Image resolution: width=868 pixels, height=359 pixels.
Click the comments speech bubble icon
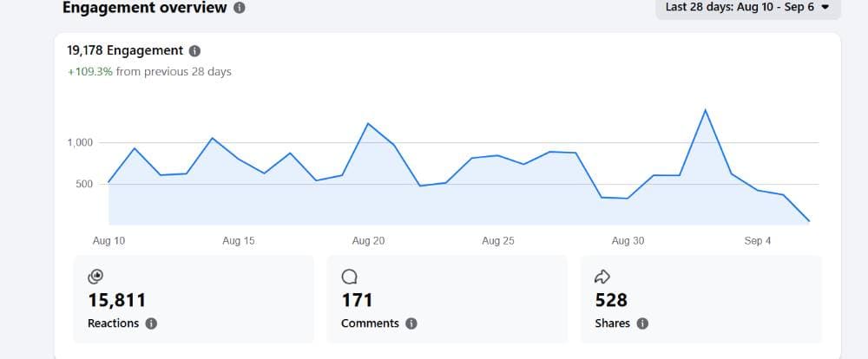click(x=349, y=276)
